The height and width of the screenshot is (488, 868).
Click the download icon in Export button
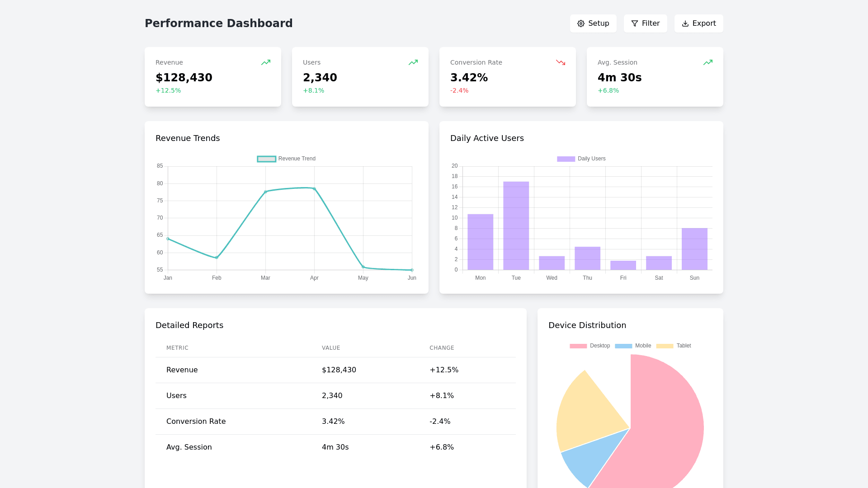685,23
